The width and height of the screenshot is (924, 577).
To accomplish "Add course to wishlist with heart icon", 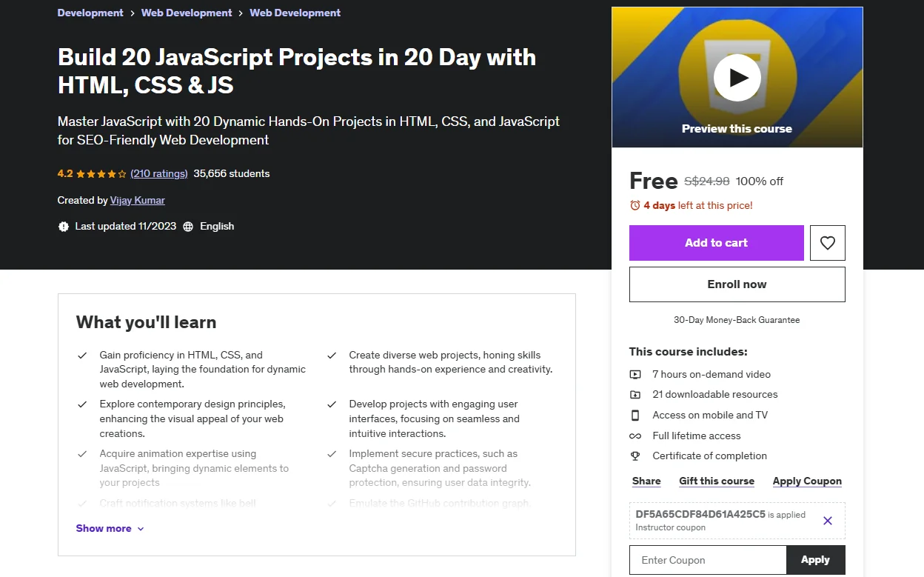I will click(828, 243).
